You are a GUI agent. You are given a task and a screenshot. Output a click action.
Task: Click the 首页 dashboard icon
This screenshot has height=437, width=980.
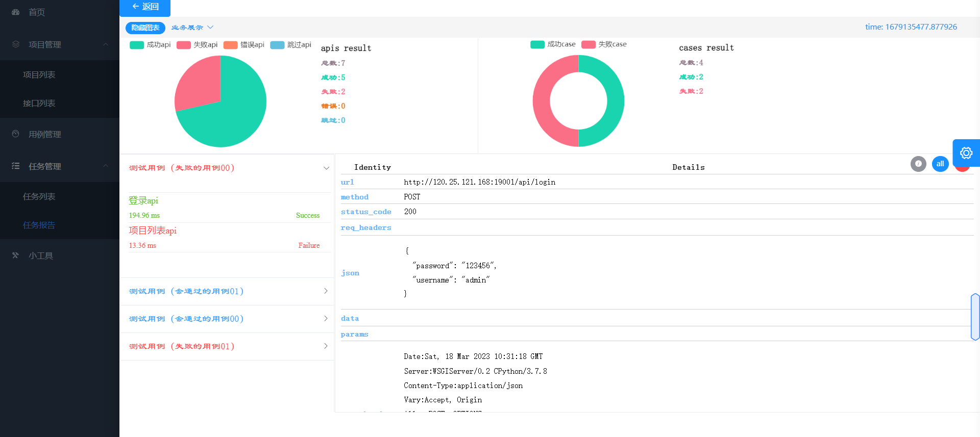click(16, 12)
